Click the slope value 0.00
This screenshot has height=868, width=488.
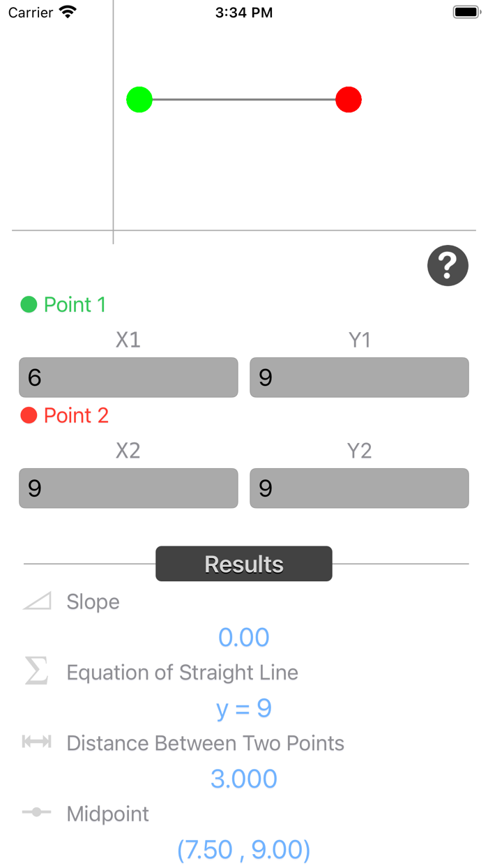click(x=244, y=636)
